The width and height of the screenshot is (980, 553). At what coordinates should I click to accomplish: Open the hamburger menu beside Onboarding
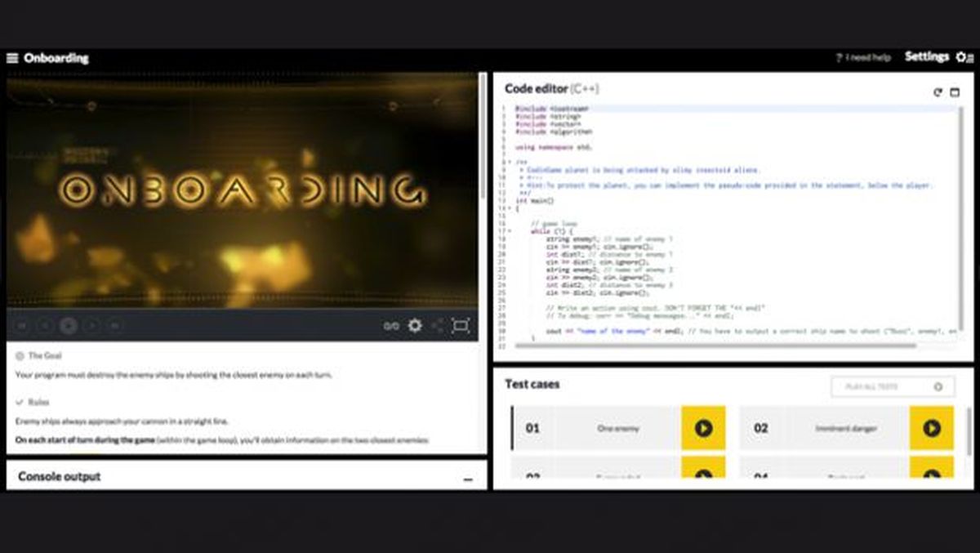click(11, 58)
